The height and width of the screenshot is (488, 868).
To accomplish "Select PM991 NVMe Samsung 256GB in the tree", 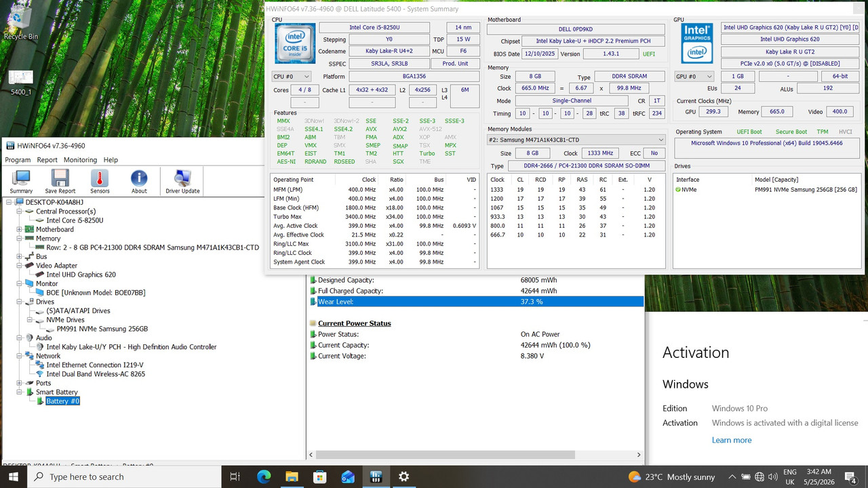I will pos(102,329).
